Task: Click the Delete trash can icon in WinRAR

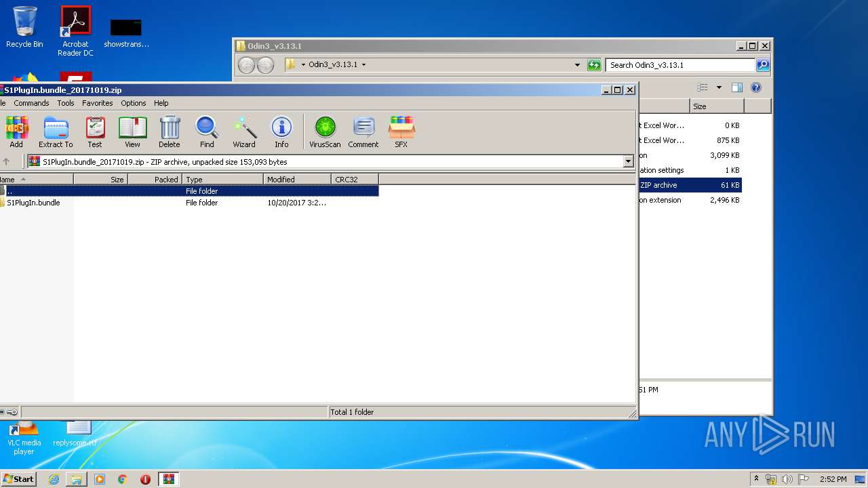Action: coord(170,132)
